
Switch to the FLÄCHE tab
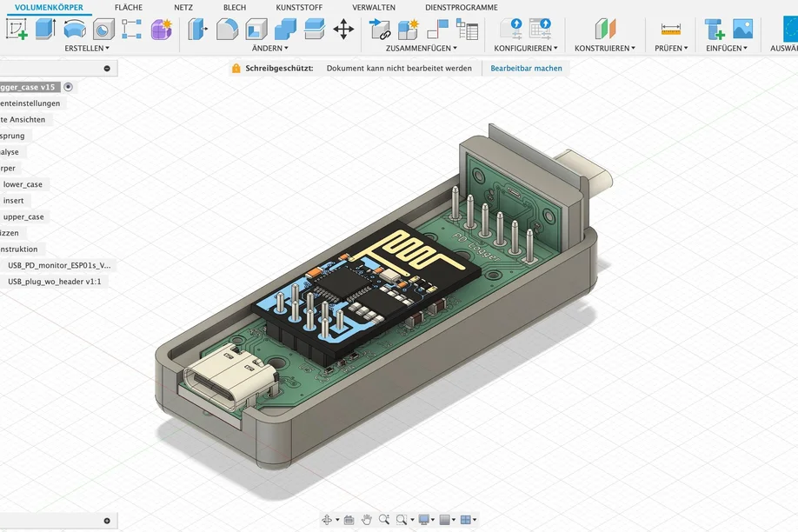(x=129, y=8)
